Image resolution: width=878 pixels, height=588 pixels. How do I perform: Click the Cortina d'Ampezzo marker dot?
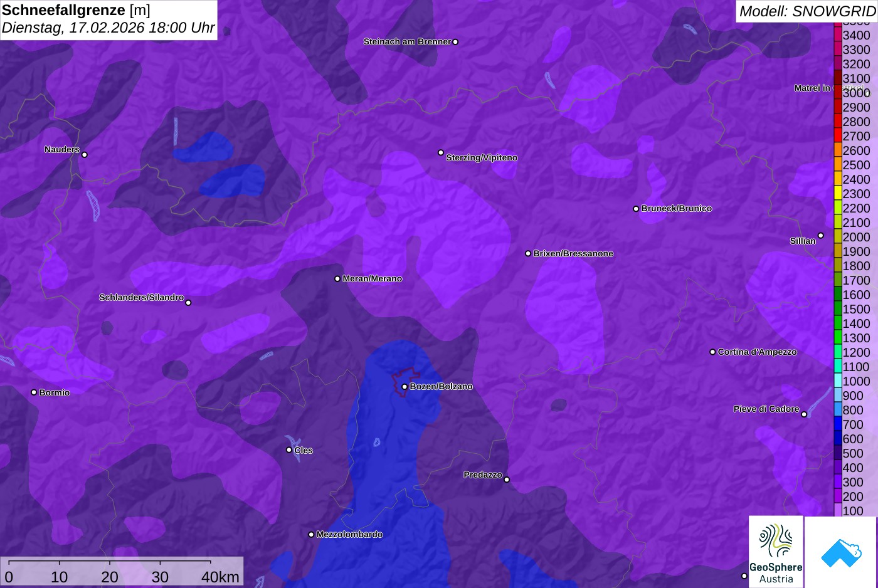[x=712, y=352]
